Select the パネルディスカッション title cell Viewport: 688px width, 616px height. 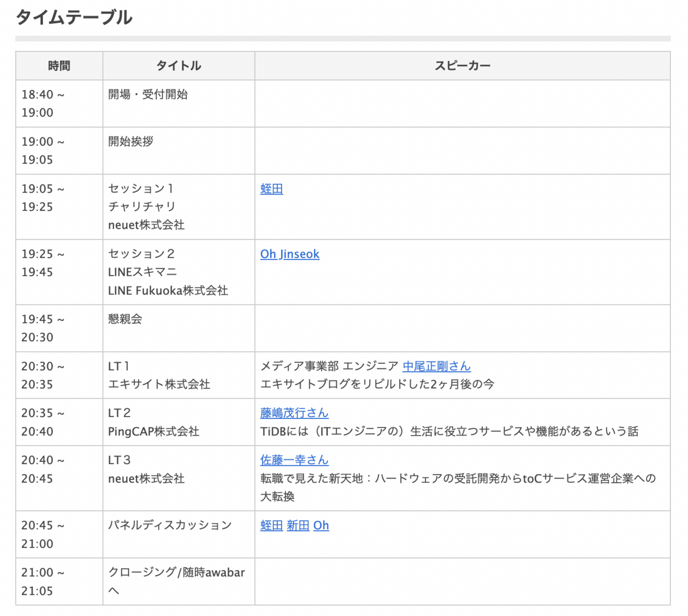179,535
